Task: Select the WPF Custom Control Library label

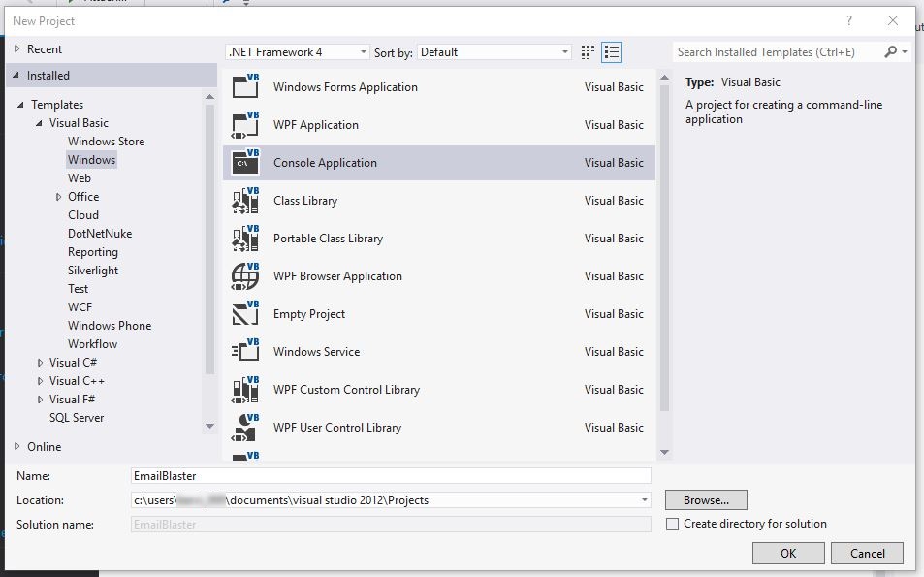Action: click(x=346, y=390)
